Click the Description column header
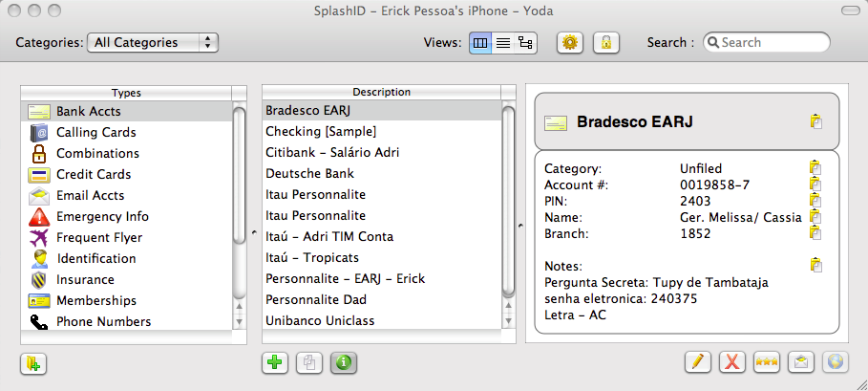This screenshot has width=868, height=391. [381, 92]
